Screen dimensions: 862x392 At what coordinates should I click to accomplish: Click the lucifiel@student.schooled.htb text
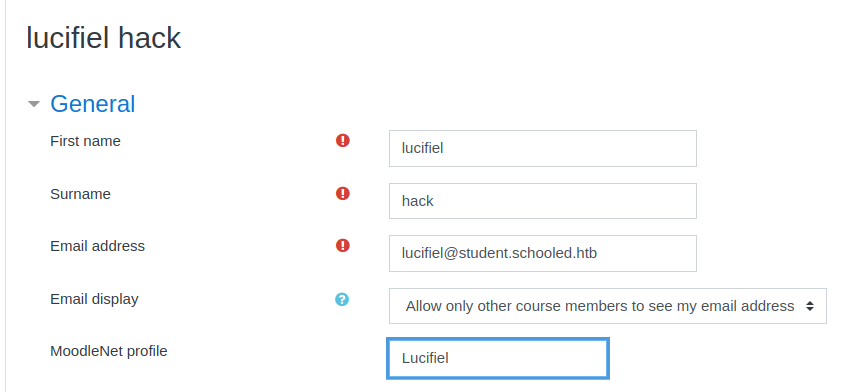tap(499, 253)
